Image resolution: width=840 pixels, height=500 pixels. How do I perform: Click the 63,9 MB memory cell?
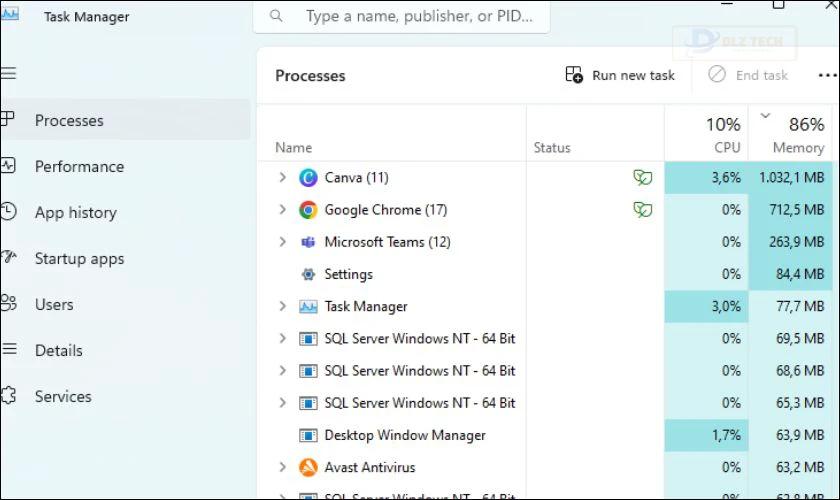click(791, 435)
